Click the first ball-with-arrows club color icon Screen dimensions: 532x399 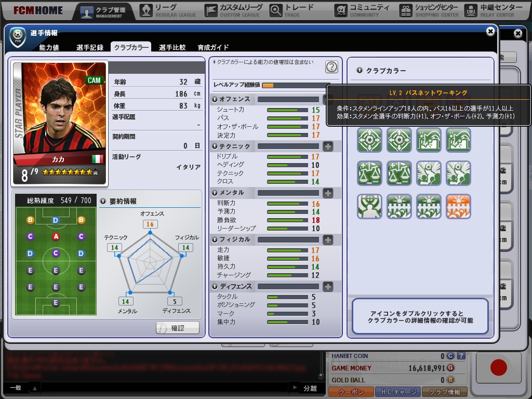click(369, 140)
